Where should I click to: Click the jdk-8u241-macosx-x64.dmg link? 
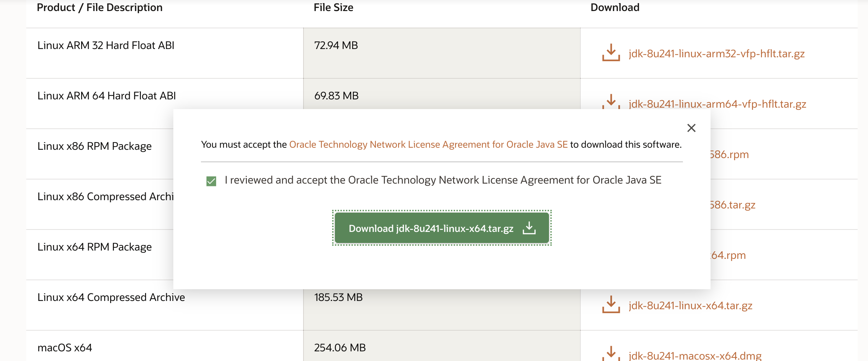[695, 355]
